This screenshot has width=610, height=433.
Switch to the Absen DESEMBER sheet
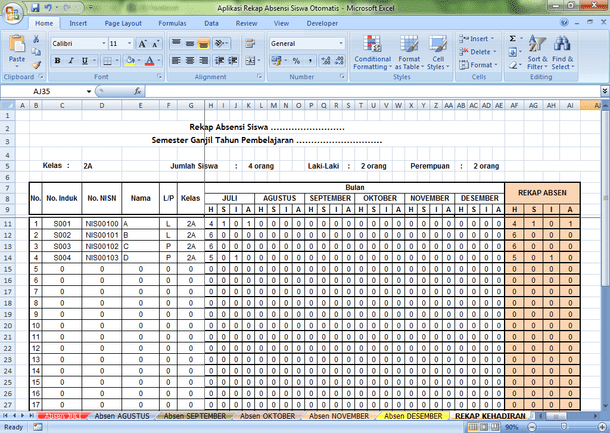click(413, 416)
